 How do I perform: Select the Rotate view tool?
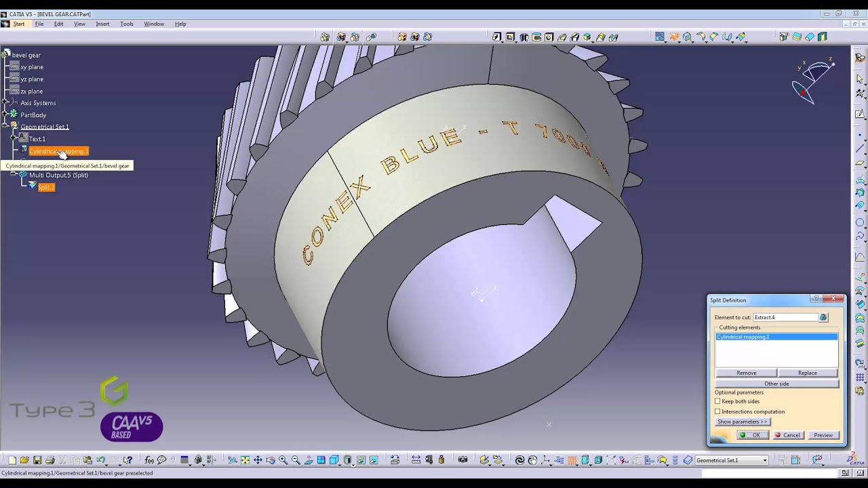[x=271, y=460]
